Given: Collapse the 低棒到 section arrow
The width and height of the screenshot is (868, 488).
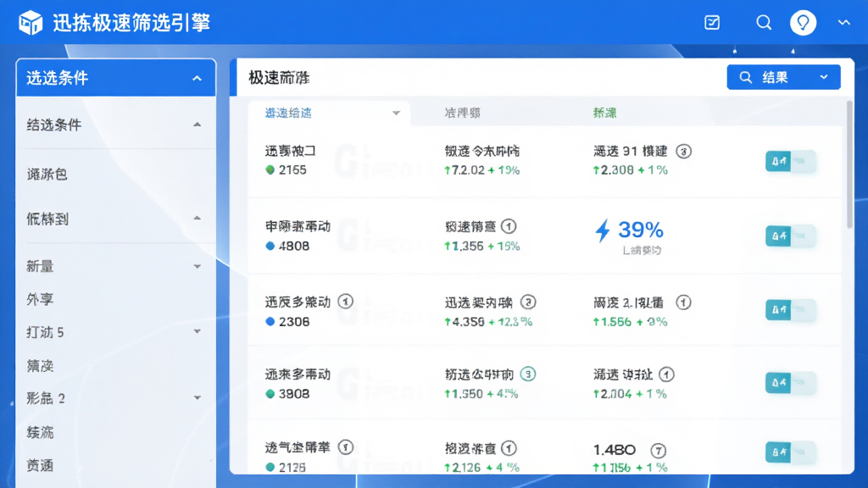Looking at the screenshot, I should coord(197,218).
